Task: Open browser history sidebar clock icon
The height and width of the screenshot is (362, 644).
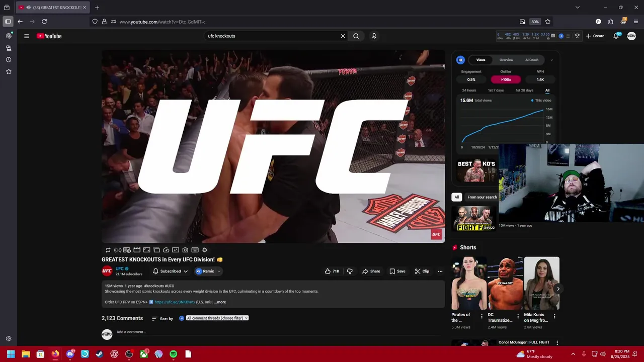Action: click(9, 60)
